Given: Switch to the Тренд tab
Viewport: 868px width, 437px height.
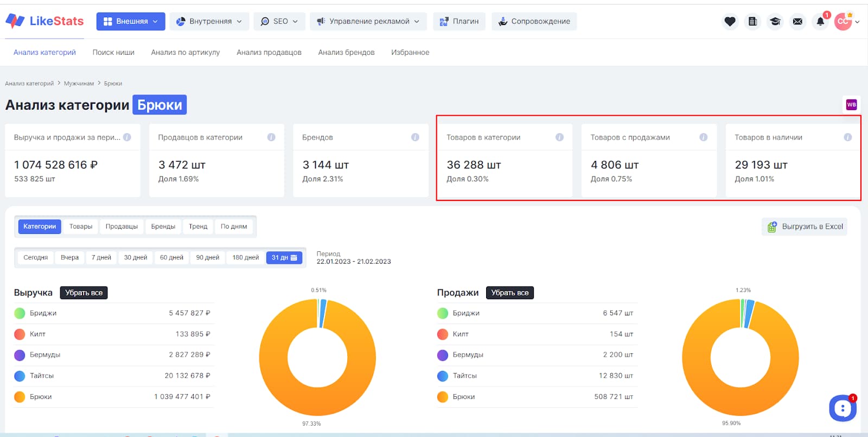Looking at the screenshot, I should 198,226.
